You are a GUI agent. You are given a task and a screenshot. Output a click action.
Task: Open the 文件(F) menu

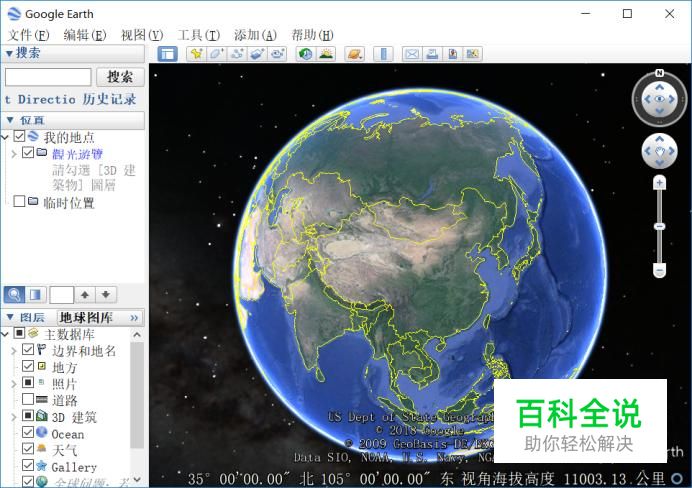pos(28,35)
